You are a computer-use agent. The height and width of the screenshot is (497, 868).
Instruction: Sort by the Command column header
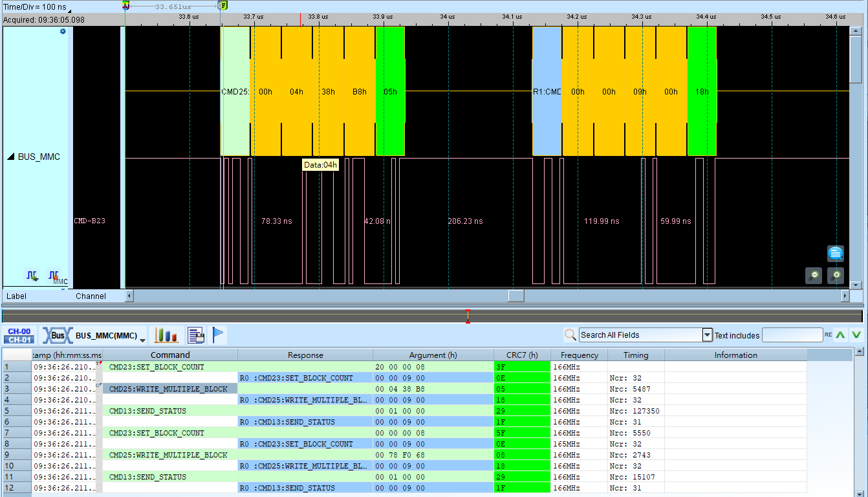[170, 355]
